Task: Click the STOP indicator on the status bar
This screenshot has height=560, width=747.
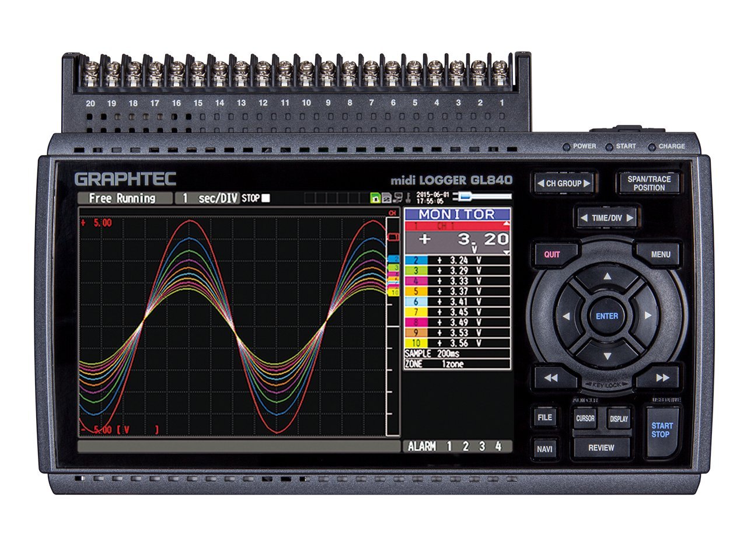Action: point(251,197)
